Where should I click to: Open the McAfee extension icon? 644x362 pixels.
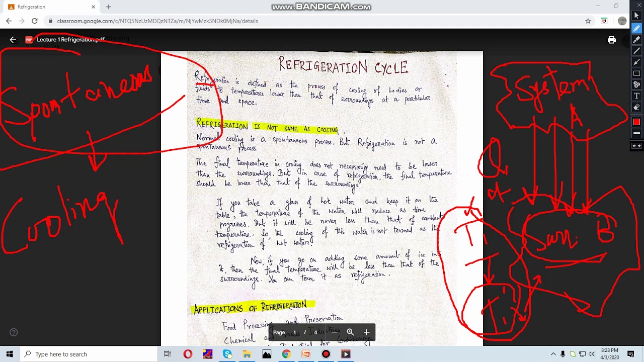604,21
